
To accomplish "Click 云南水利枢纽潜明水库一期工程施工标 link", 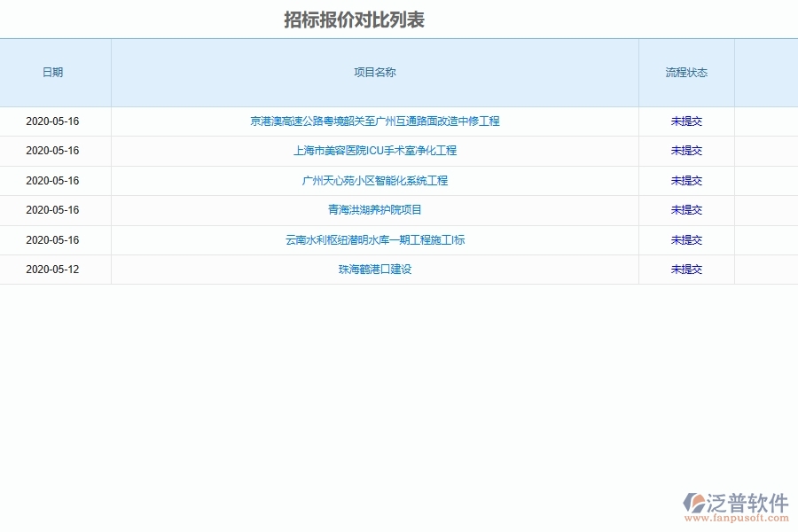I will click(374, 239).
